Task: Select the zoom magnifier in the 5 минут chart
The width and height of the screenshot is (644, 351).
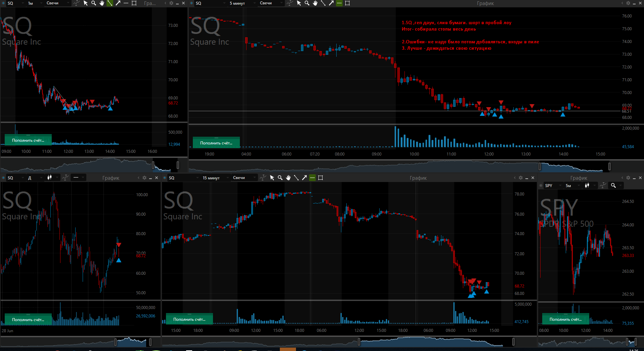Action: click(307, 3)
